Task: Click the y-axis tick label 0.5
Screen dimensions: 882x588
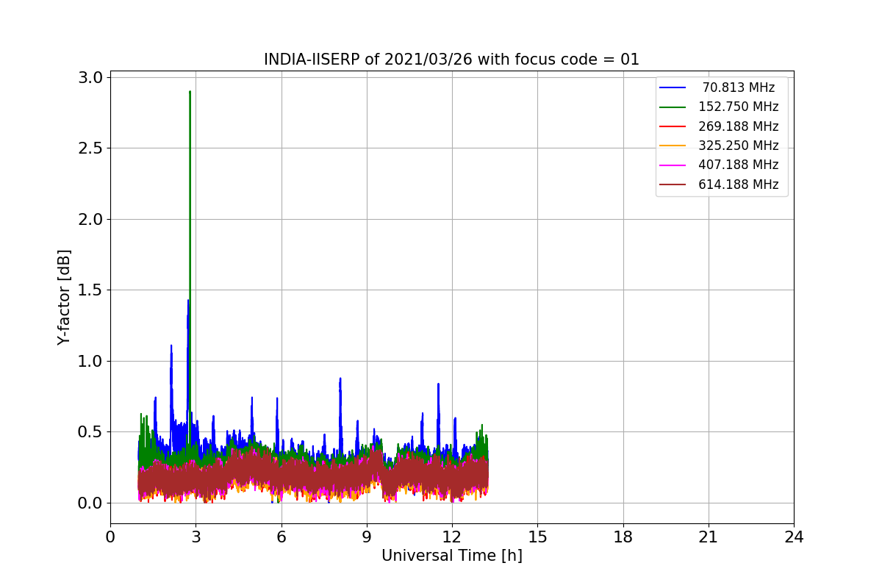Action: (89, 432)
